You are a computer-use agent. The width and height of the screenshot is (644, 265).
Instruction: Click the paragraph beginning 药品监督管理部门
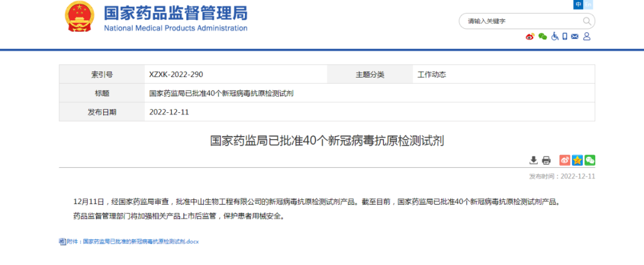pyautogui.click(x=179, y=215)
